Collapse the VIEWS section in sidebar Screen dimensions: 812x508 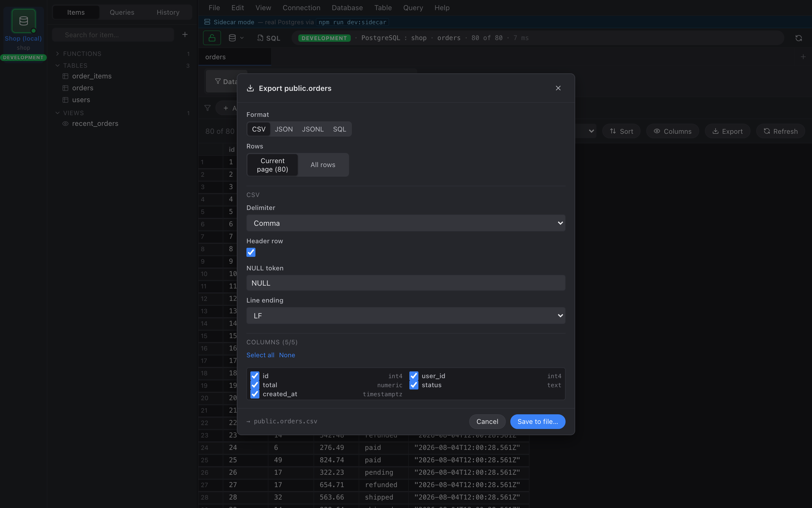click(58, 113)
